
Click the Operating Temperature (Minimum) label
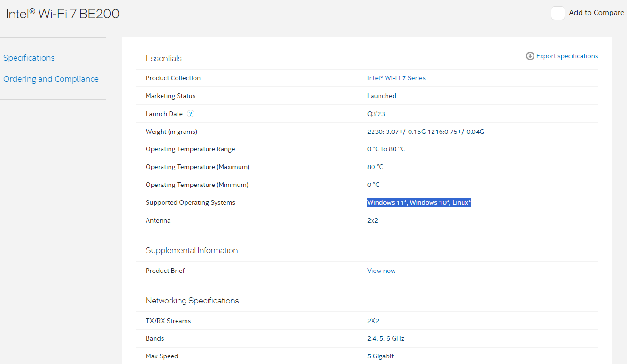pos(197,185)
